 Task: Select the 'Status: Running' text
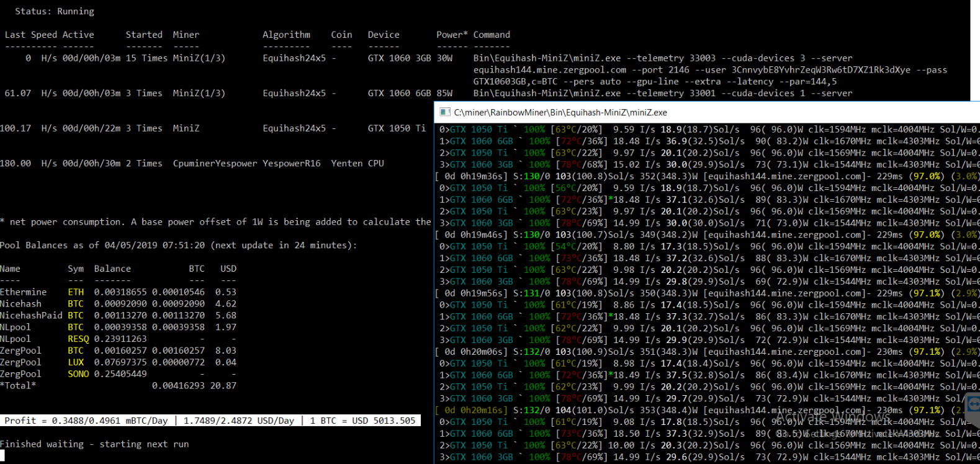[55, 11]
